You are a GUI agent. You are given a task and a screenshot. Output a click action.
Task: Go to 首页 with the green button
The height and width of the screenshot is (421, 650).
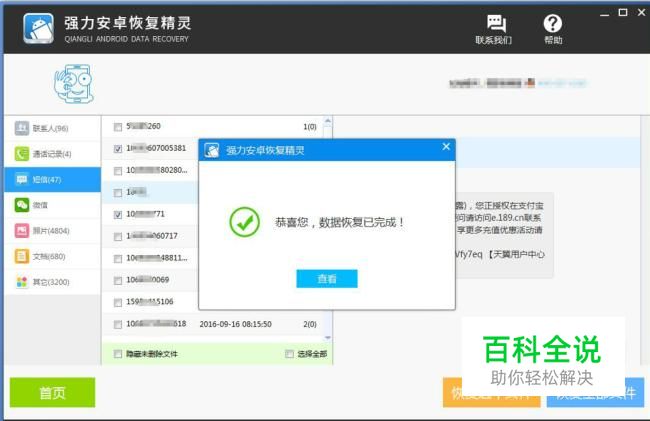[52, 392]
